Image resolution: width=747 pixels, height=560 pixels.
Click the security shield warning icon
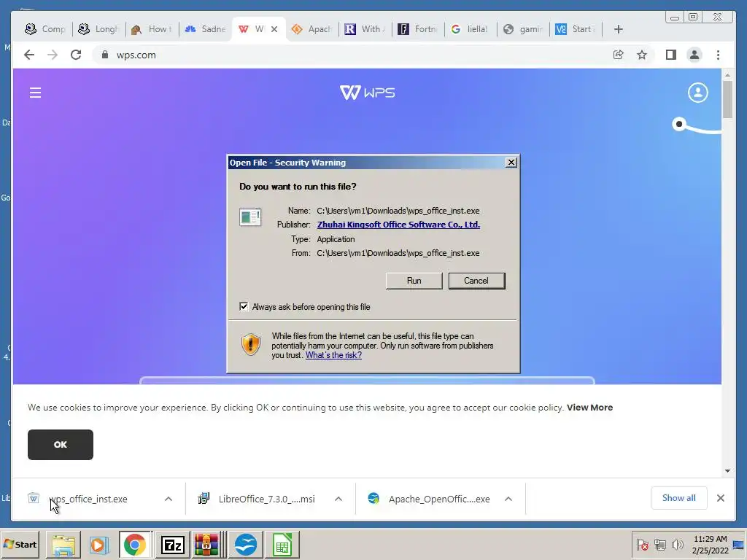[x=251, y=344]
